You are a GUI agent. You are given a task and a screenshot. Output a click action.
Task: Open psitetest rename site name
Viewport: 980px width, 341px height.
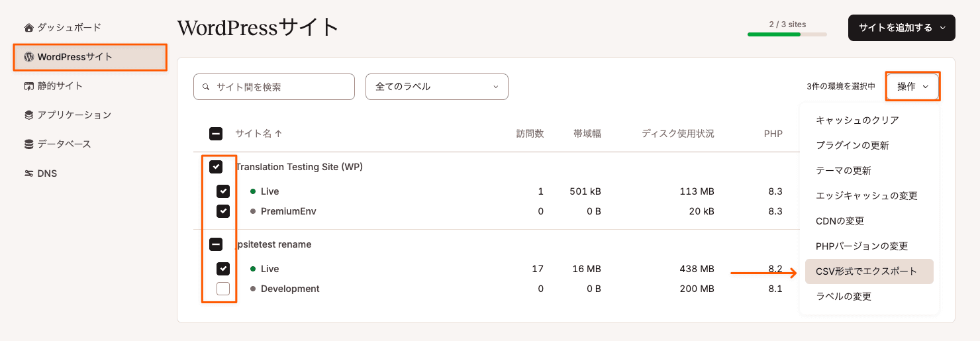273,244
